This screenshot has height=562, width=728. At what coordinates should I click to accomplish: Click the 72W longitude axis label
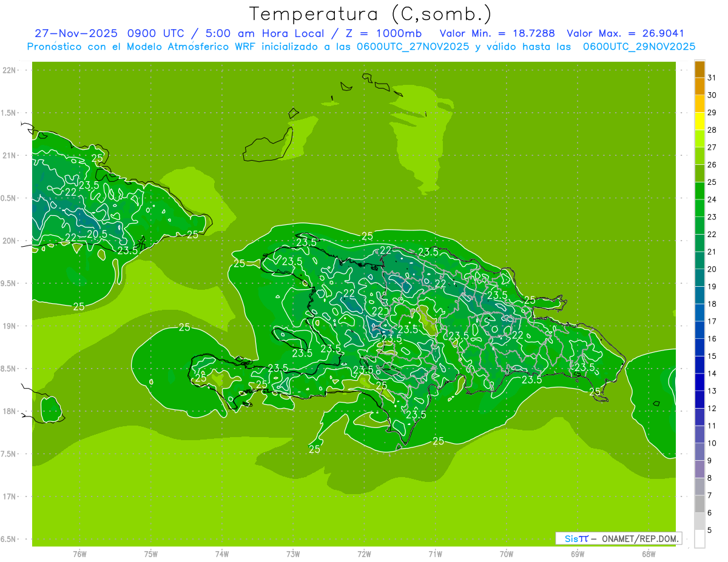point(364,554)
